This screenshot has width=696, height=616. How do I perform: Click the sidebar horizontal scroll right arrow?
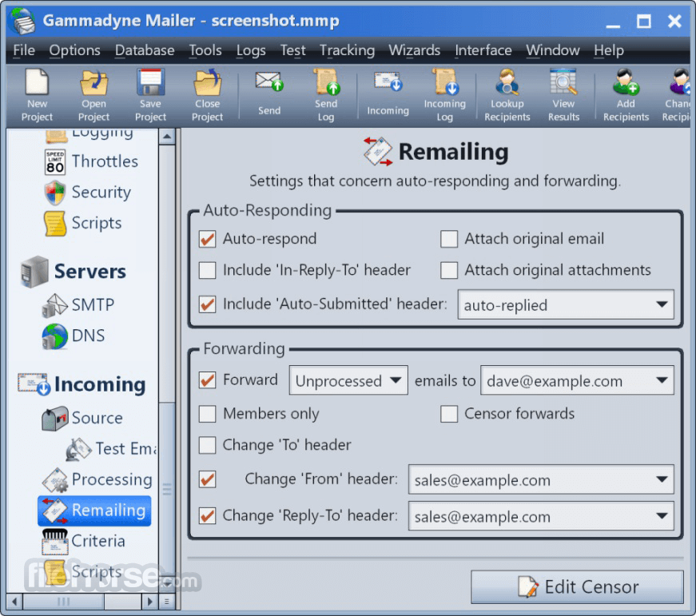(150, 602)
